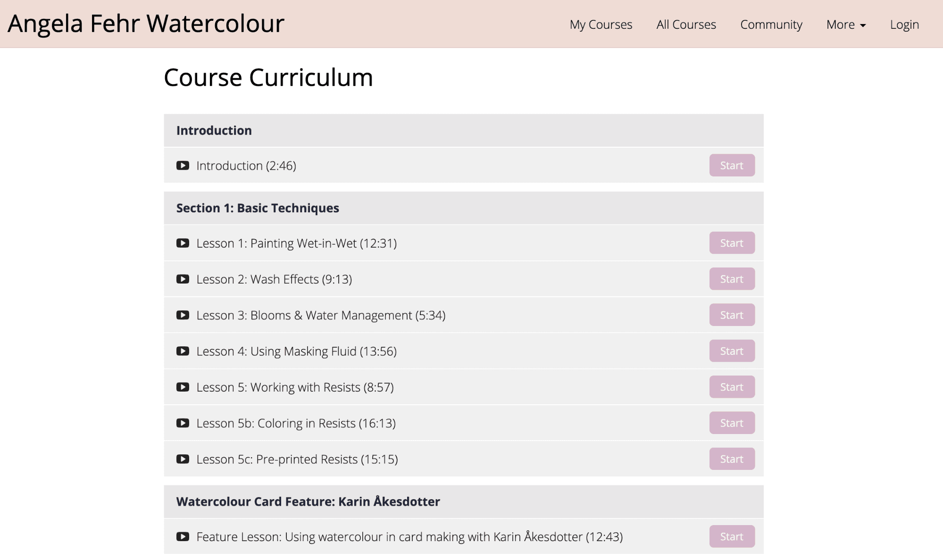
Task: Visit the Community page
Action: click(x=771, y=25)
